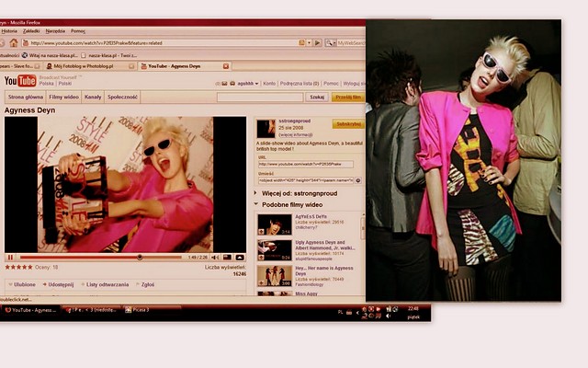This screenshot has width=588, height=368.
Task: Open 'Hey... Her name is Agyness Deyn' thumbnail
Action: pos(275,276)
